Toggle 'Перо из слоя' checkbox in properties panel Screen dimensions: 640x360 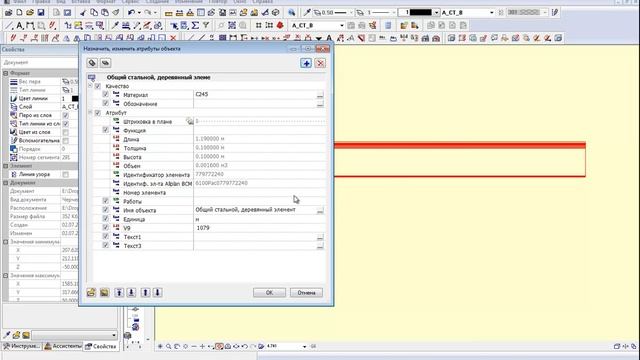[66, 116]
